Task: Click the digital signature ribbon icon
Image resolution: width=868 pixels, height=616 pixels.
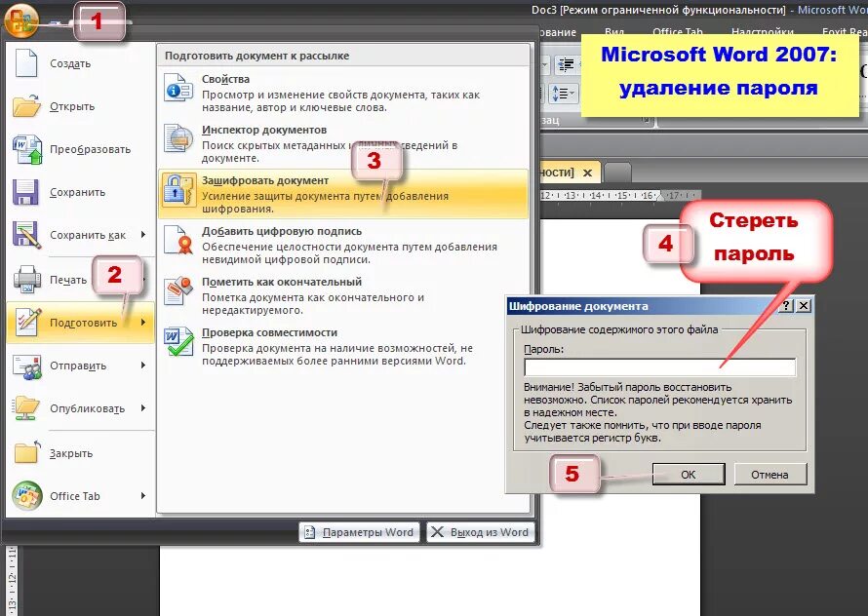Action: (x=178, y=240)
